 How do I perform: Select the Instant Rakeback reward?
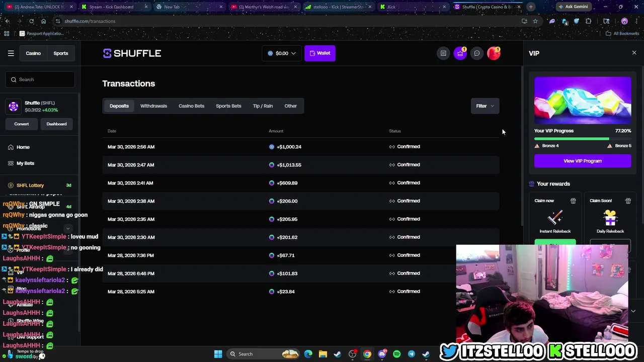(x=555, y=221)
